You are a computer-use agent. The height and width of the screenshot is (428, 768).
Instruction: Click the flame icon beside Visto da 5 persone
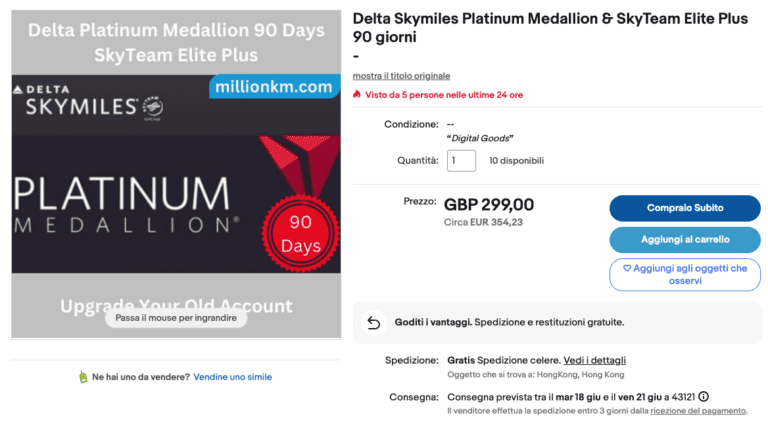pos(357,95)
